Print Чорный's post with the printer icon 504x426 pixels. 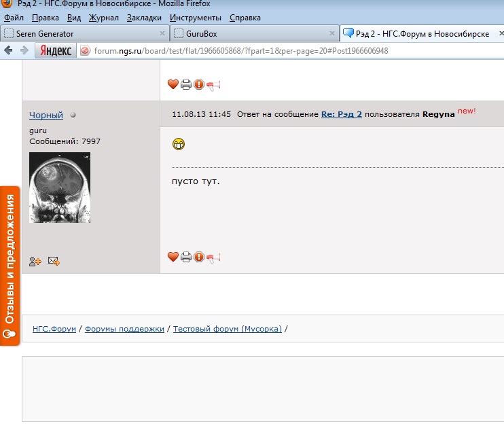(x=186, y=257)
